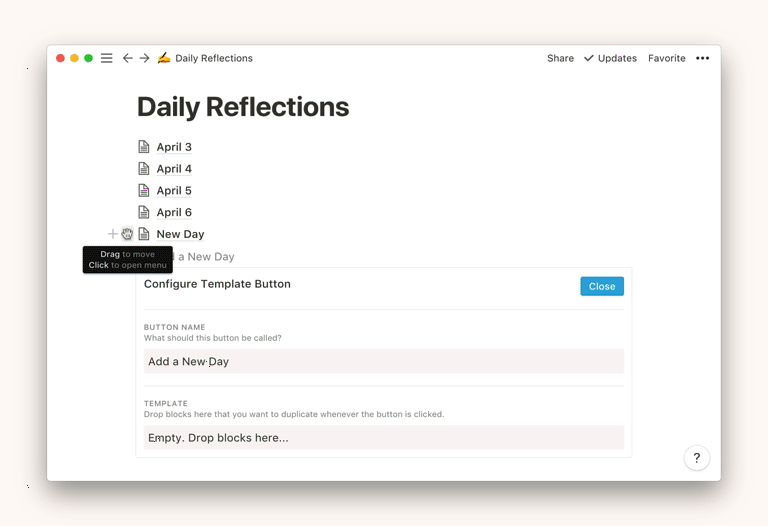Open the help question mark button

click(696, 458)
